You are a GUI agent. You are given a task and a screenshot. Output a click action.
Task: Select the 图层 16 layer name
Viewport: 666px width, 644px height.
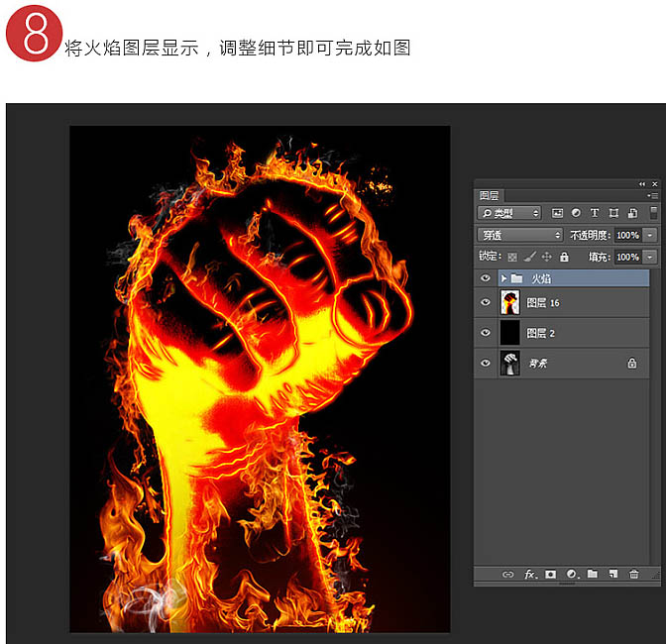[543, 303]
